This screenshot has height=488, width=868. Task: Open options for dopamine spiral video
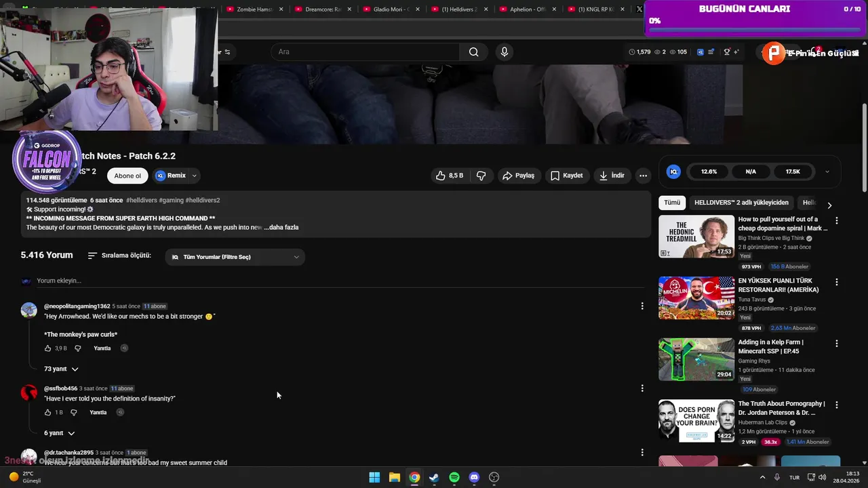837,221
